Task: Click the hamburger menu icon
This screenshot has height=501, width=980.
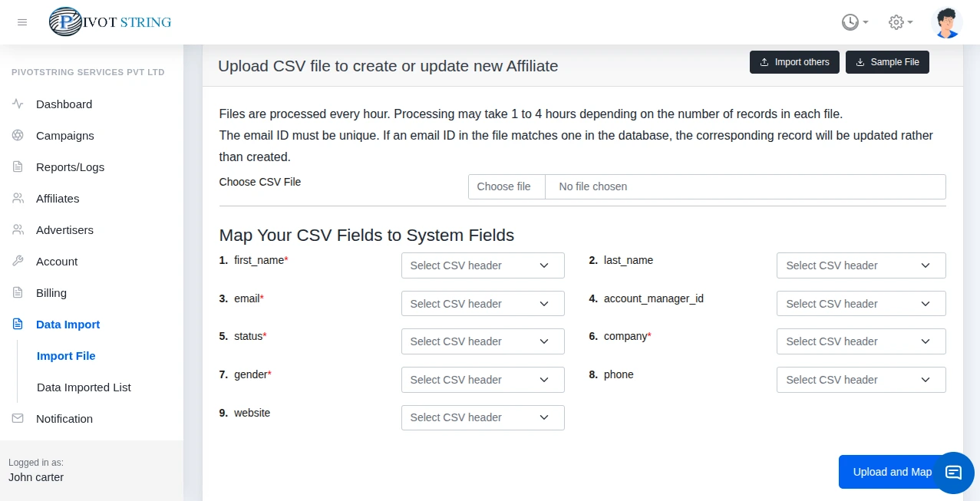Action: [x=22, y=22]
